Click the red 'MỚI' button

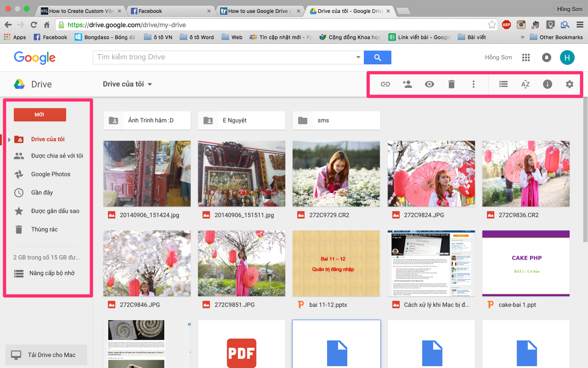tap(40, 114)
